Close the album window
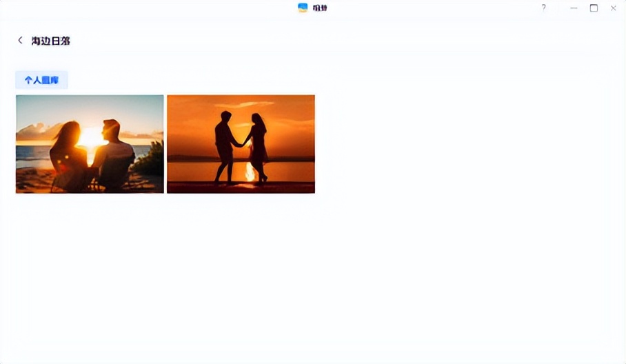The height and width of the screenshot is (364, 626). (614, 8)
